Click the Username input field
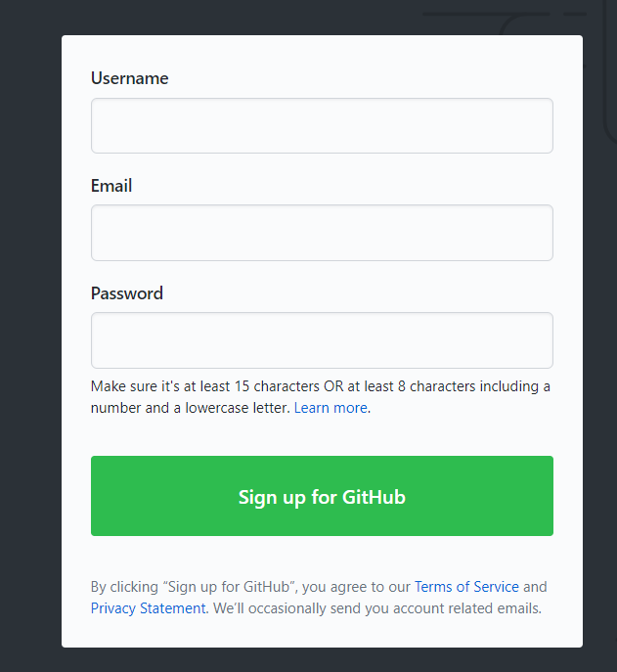Viewport: 617px width, 672px height. [322, 125]
